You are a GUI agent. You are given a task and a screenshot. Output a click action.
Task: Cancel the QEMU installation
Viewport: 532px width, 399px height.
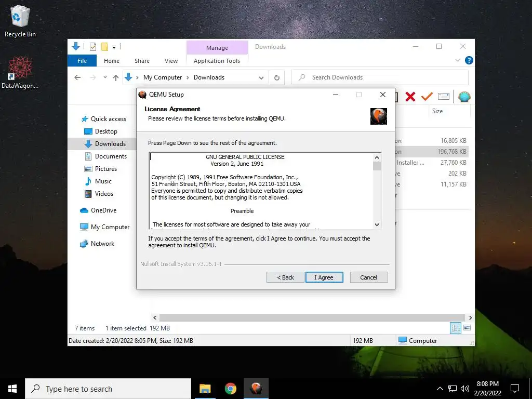click(x=368, y=277)
